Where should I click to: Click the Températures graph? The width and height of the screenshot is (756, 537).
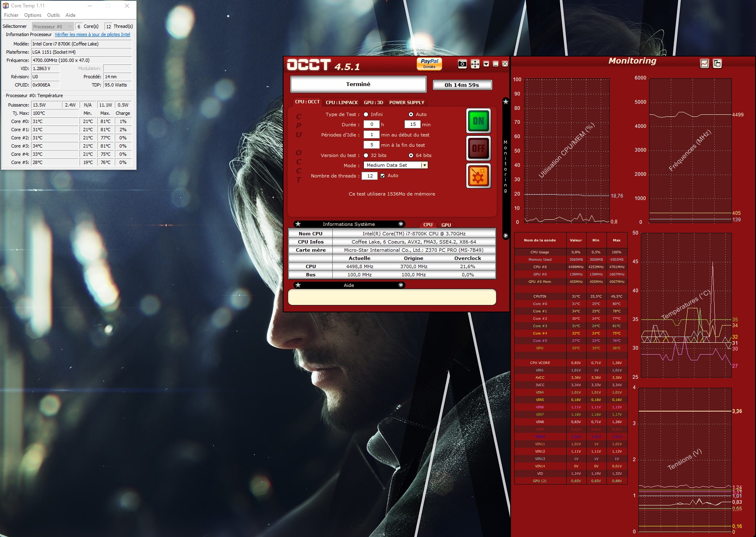click(x=686, y=305)
